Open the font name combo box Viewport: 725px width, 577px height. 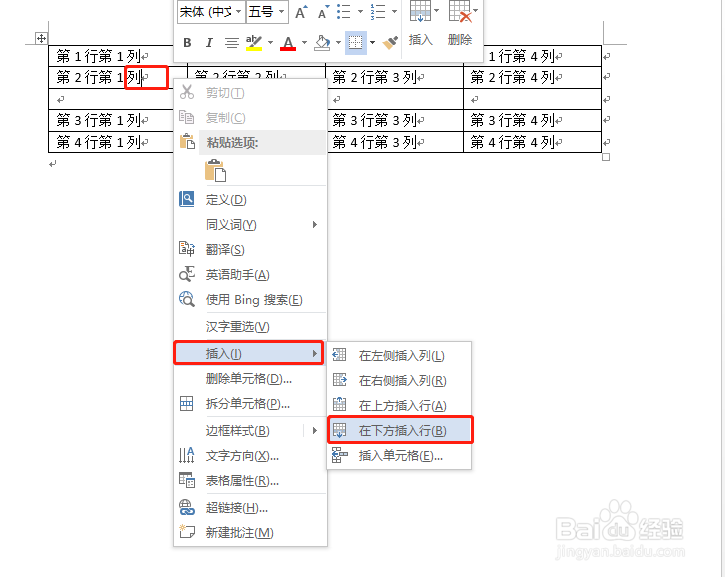[211, 12]
